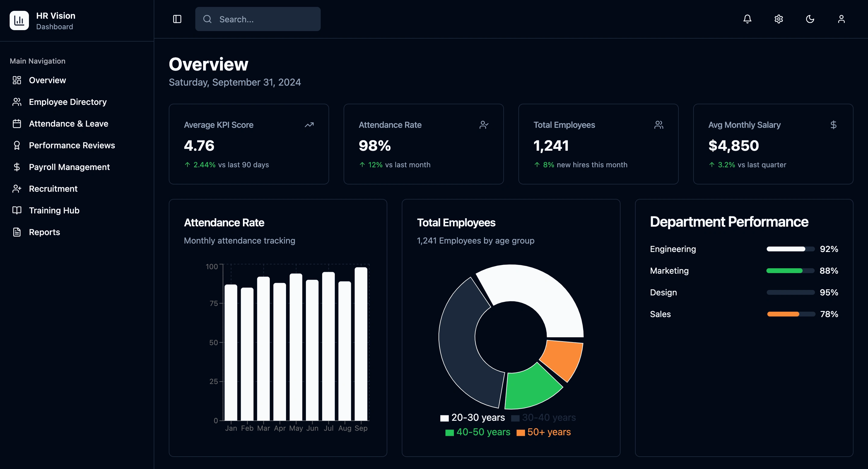868x469 pixels.
Task: Open settings via the gear icon
Action: click(778, 19)
